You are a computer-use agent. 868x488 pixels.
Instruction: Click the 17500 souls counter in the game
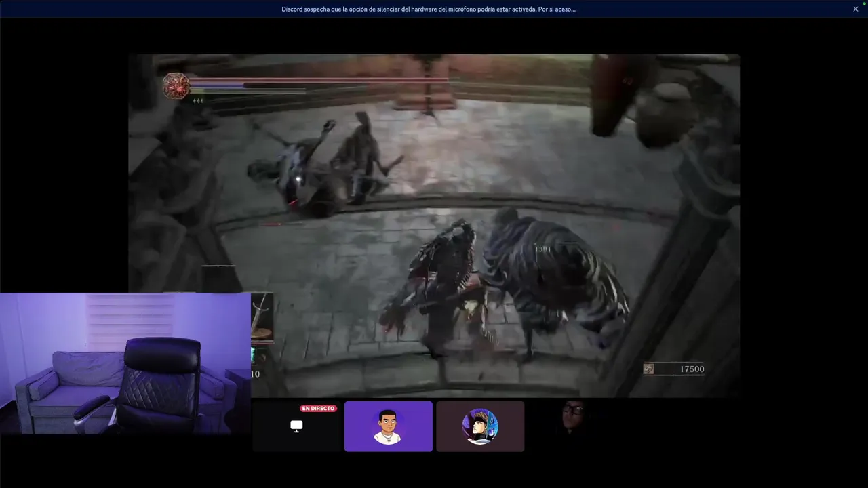674,369
